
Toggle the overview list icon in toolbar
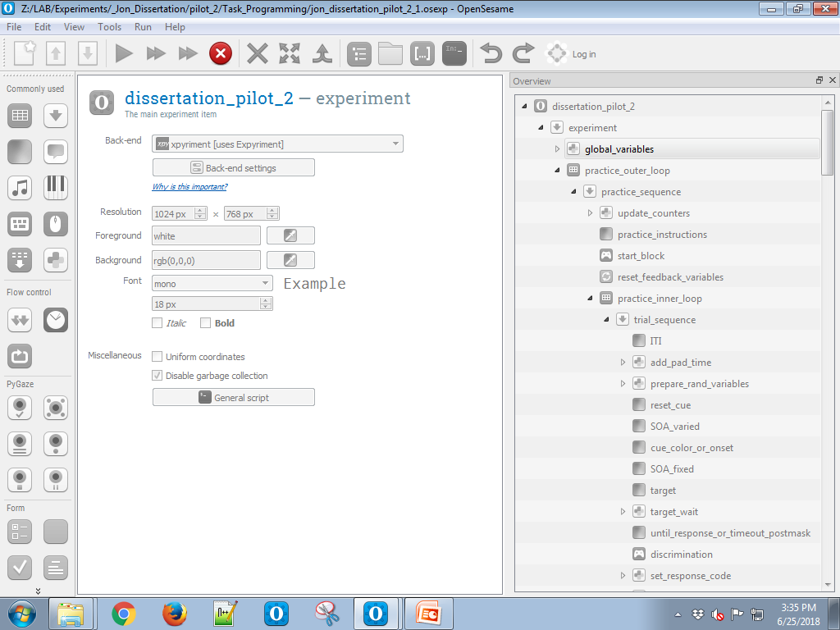[x=359, y=54]
